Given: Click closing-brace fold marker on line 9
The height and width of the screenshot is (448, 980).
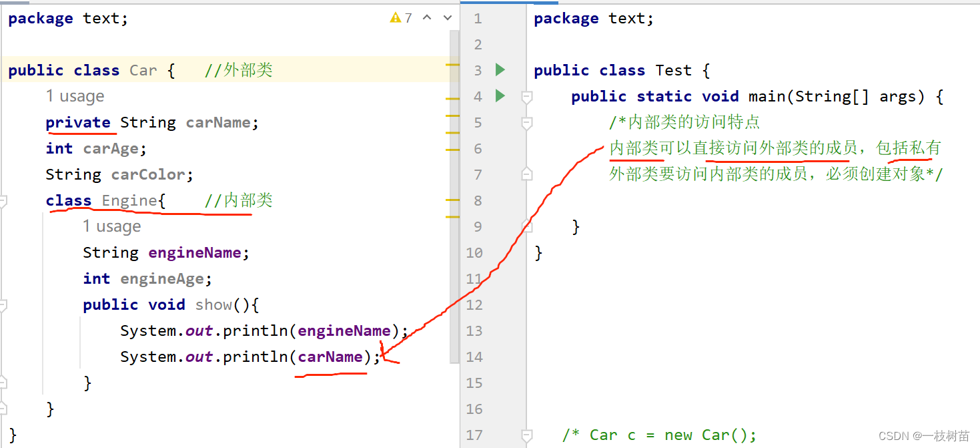Looking at the screenshot, I should pyautogui.click(x=526, y=226).
